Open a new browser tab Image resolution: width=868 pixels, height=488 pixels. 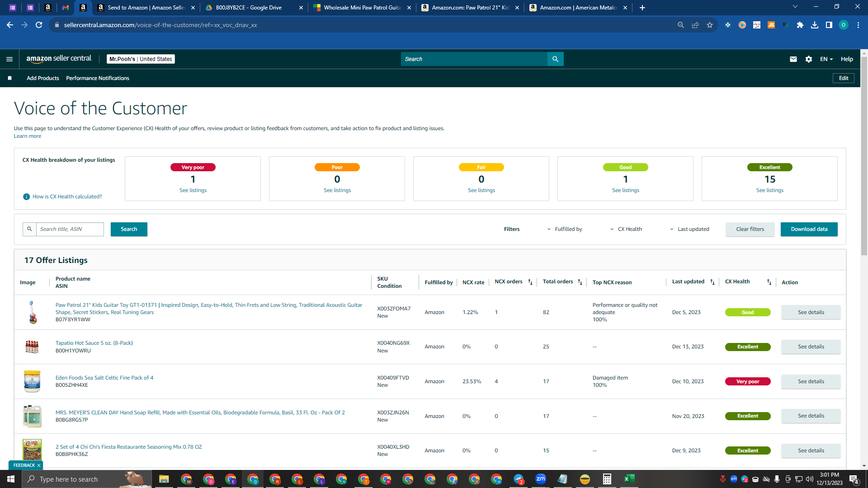pyautogui.click(x=642, y=8)
